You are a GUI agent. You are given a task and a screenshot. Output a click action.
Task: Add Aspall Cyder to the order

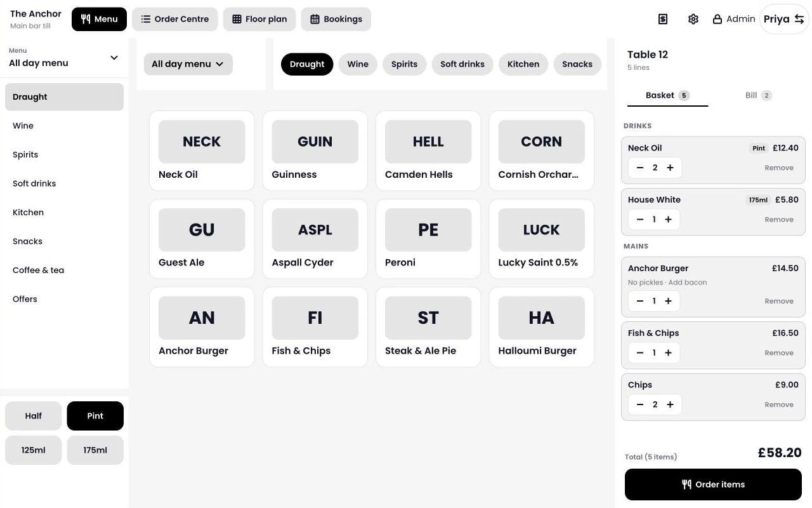(x=315, y=239)
